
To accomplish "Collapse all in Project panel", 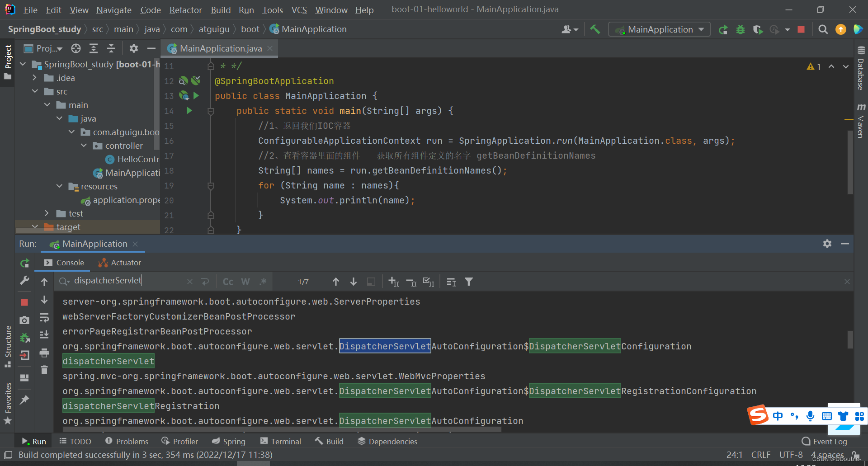I will tap(111, 48).
